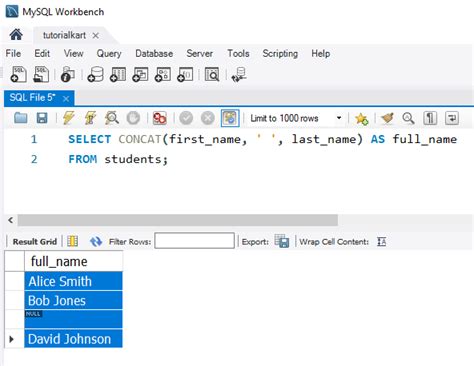Open the home screen tab
Screen dimensions: 474x366
click(16, 35)
